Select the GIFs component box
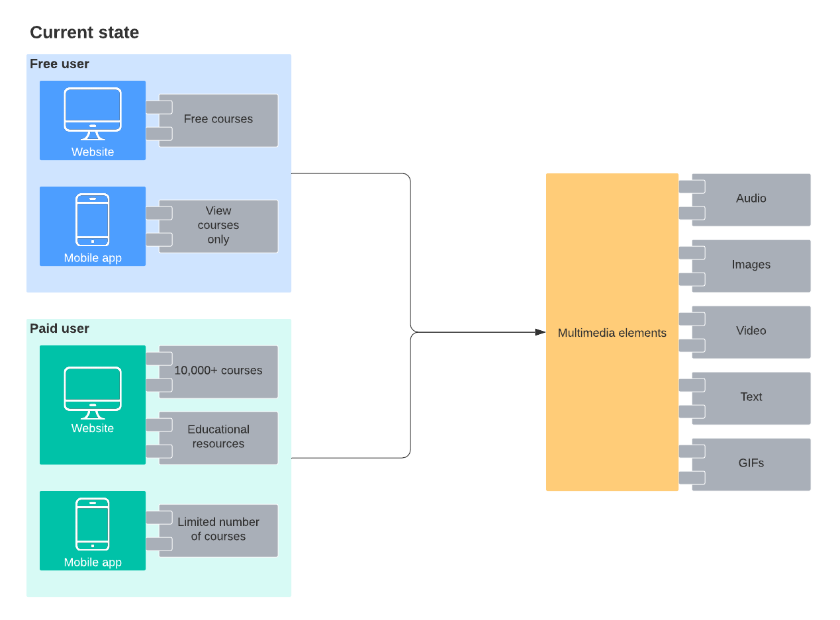 (751, 464)
